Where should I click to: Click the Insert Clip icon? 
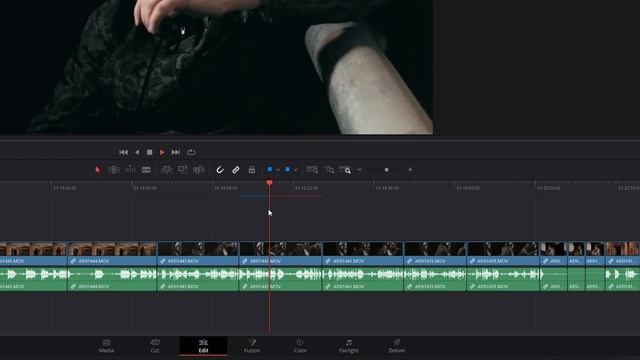[167, 170]
